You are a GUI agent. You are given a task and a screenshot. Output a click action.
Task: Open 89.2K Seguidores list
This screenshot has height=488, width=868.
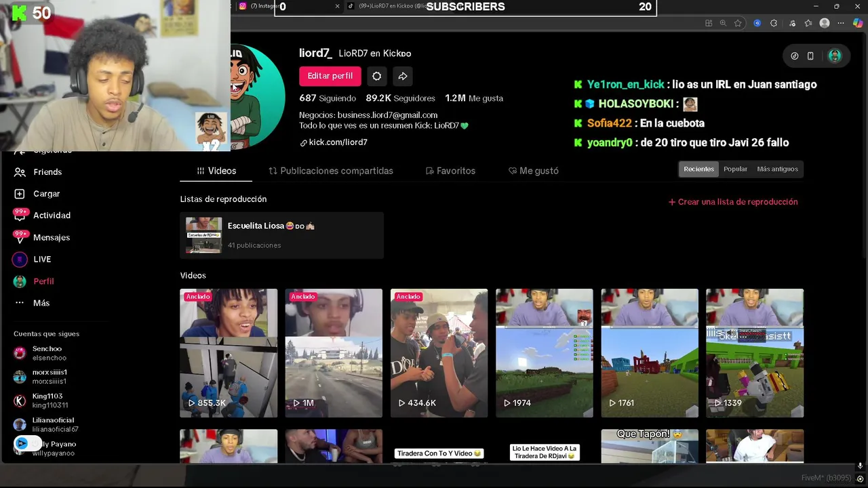tap(400, 98)
